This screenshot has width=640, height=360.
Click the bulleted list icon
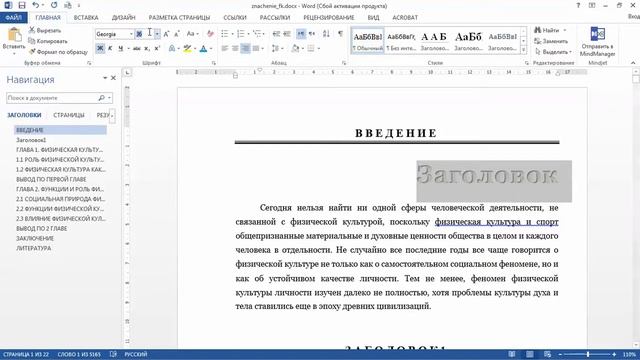224,34
